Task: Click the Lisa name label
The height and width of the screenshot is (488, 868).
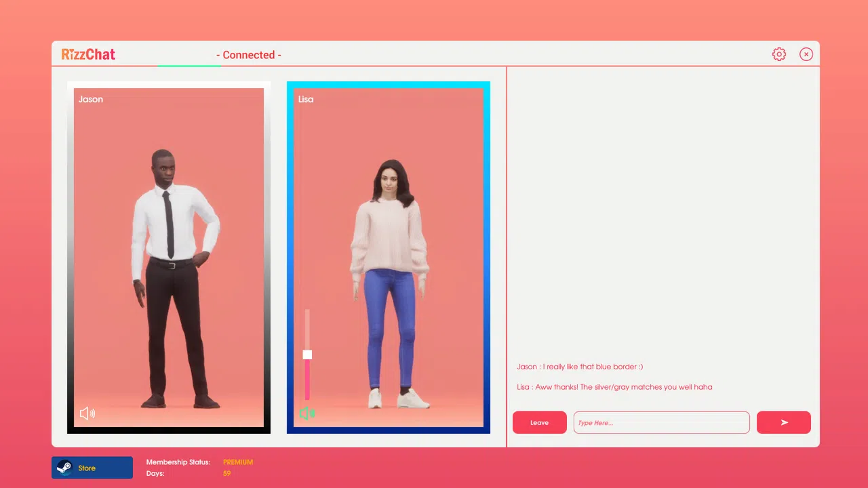Action: pyautogui.click(x=306, y=99)
